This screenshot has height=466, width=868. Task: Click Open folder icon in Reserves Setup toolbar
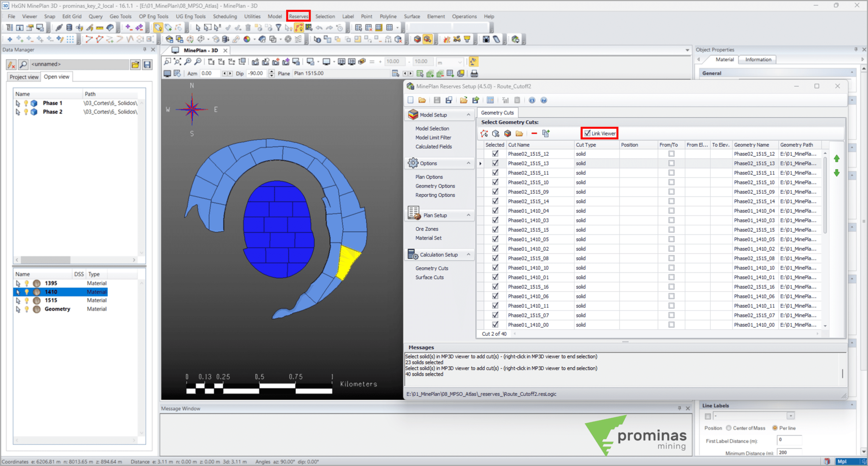pyautogui.click(x=422, y=100)
